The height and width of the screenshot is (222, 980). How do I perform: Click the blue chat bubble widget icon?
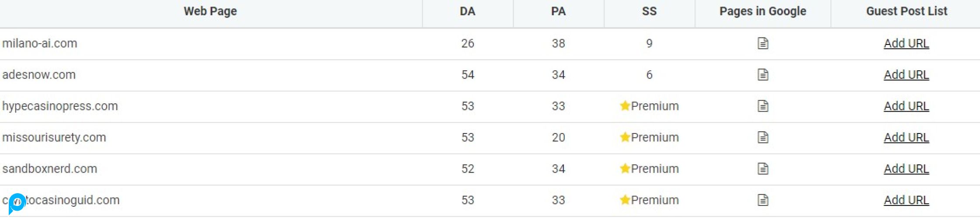point(17,203)
